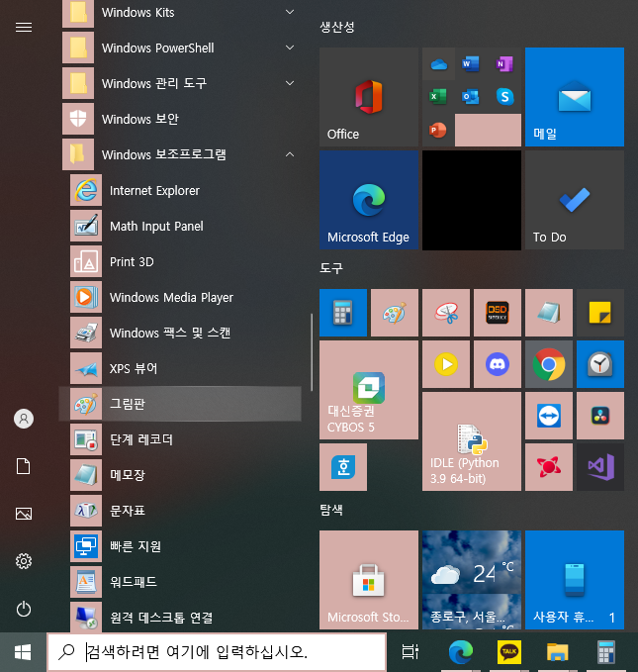Open Settings from the gear icon
Image resolution: width=638 pixels, height=672 pixels.
tap(24, 561)
